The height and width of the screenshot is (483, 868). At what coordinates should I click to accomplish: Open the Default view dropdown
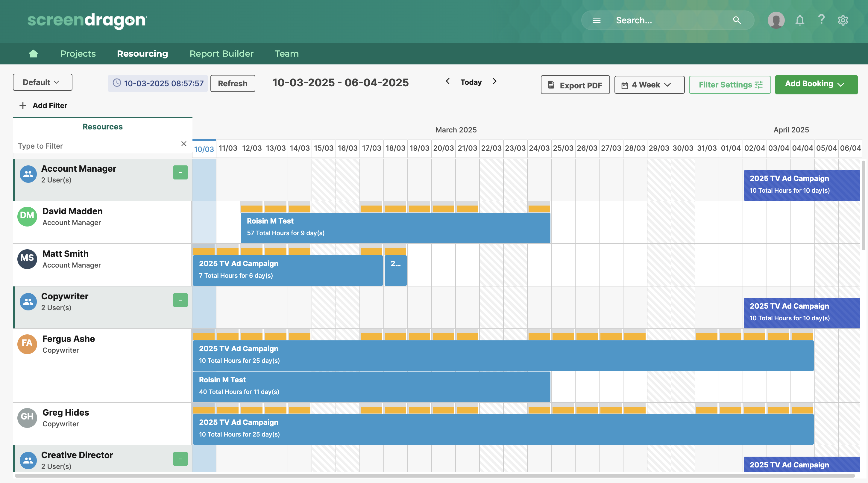point(43,82)
